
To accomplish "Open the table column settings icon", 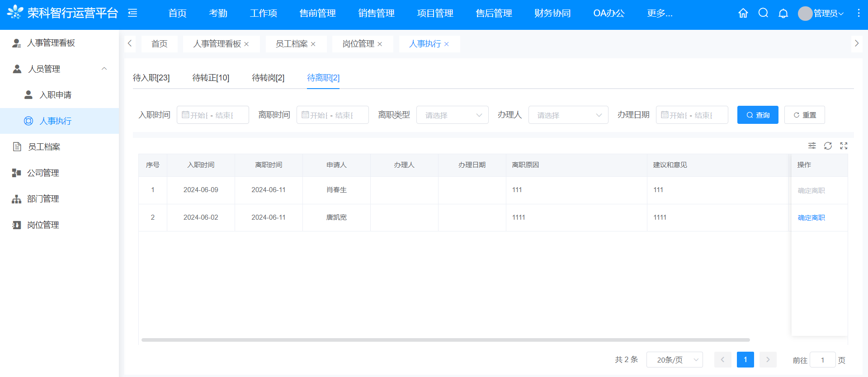I will tap(812, 146).
